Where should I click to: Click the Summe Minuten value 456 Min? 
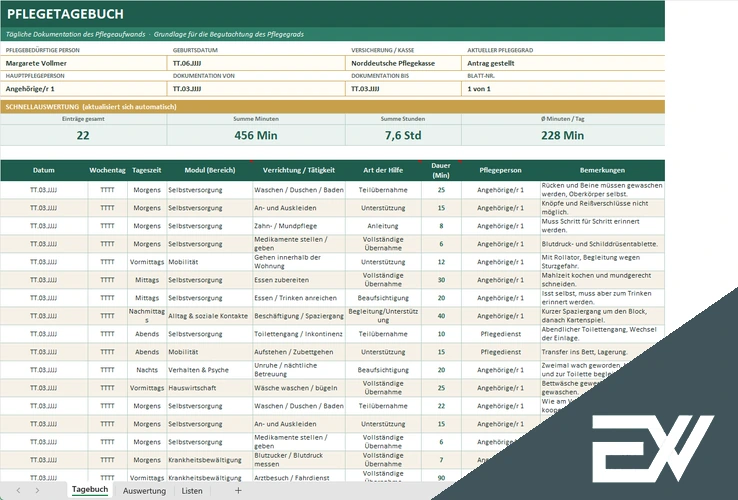click(256, 136)
